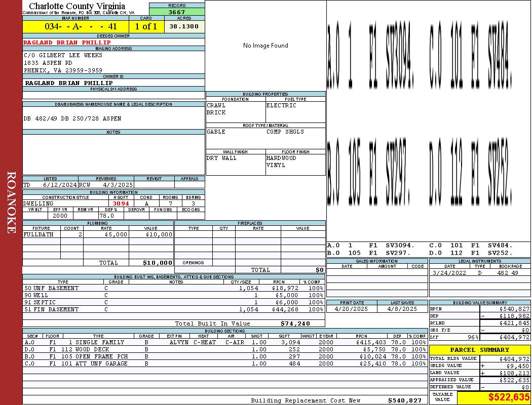Select 112 WOOD DECK section row

[x=225, y=349]
